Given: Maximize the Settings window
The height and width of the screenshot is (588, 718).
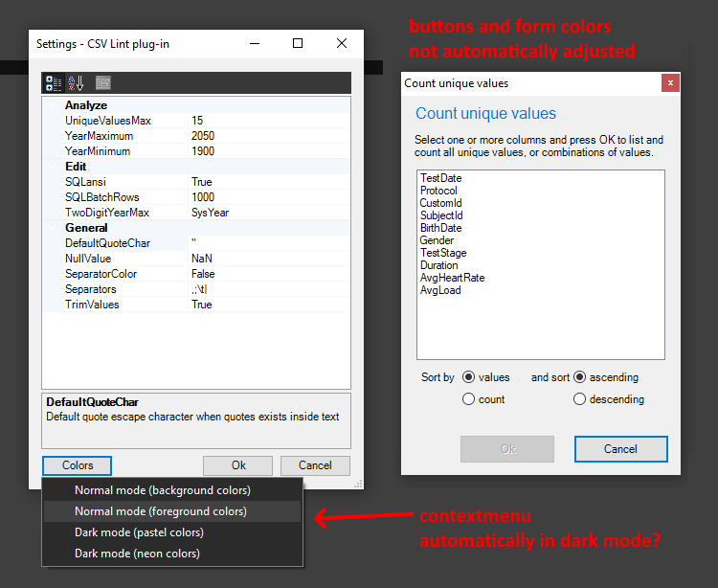Looking at the screenshot, I should [x=298, y=43].
